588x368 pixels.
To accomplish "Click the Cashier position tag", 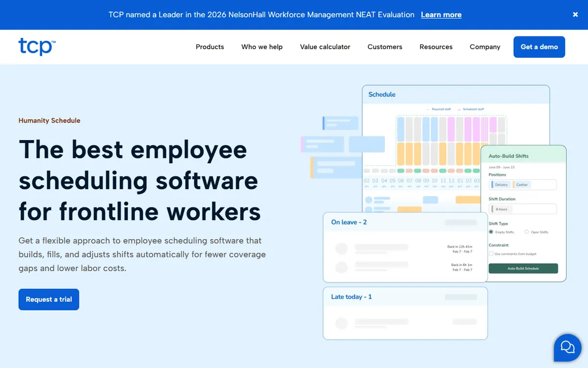I will point(521,185).
